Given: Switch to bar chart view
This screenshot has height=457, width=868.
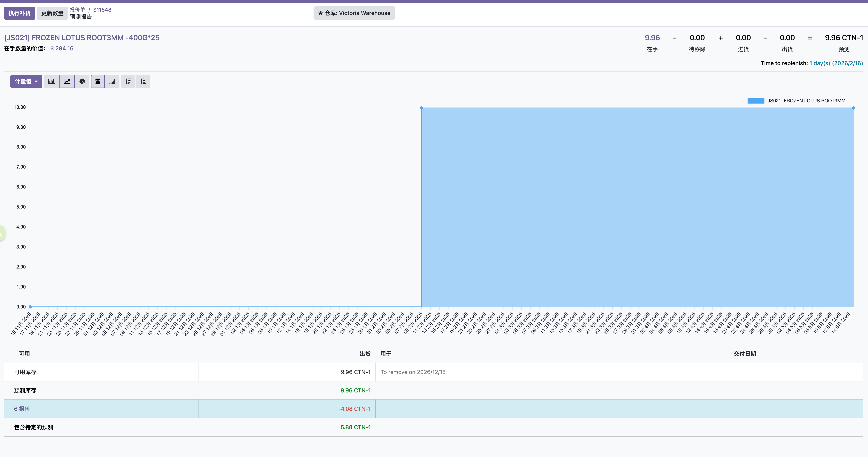Looking at the screenshot, I should (x=51, y=82).
